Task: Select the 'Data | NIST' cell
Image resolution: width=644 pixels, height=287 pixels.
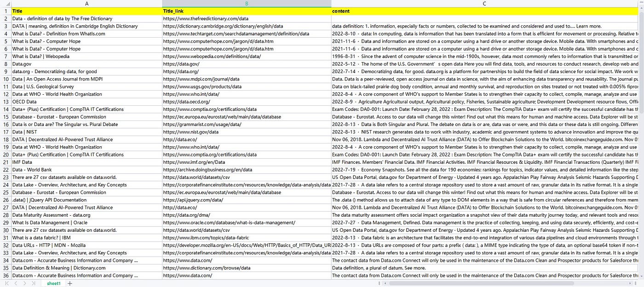Action: (87, 132)
